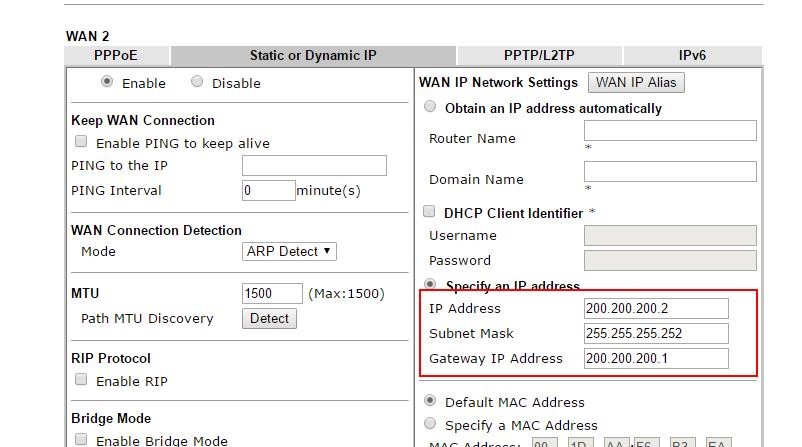Image resolution: width=802 pixels, height=447 pixels.
Task: Open the ARP Detect mode dropdown
Action: 289,252
